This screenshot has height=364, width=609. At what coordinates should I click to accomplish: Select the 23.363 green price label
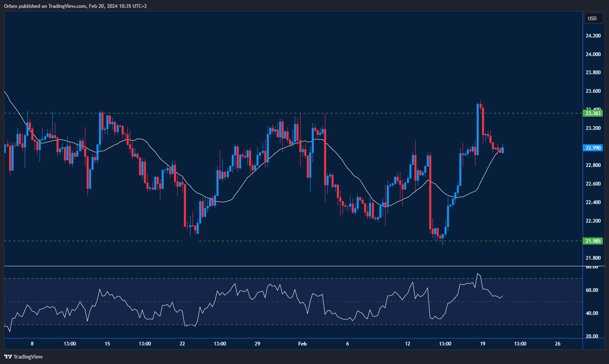(593, 113)
